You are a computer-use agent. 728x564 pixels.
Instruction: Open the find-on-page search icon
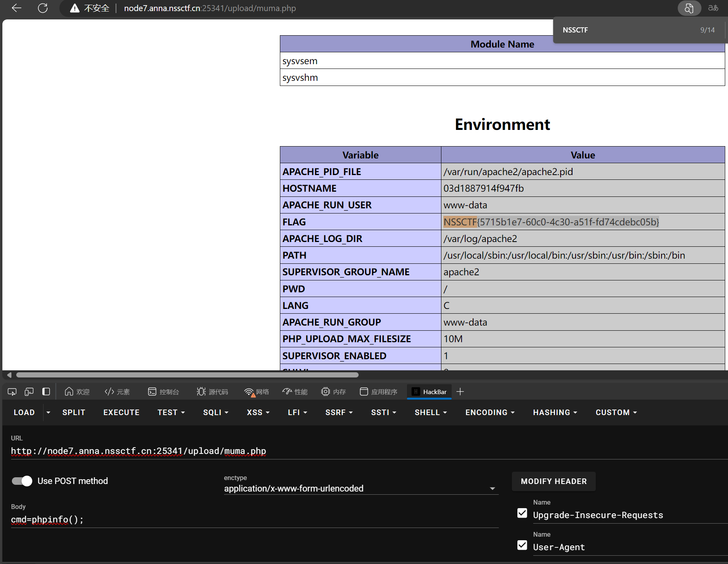pyautogui.click(x=689, y=8)
